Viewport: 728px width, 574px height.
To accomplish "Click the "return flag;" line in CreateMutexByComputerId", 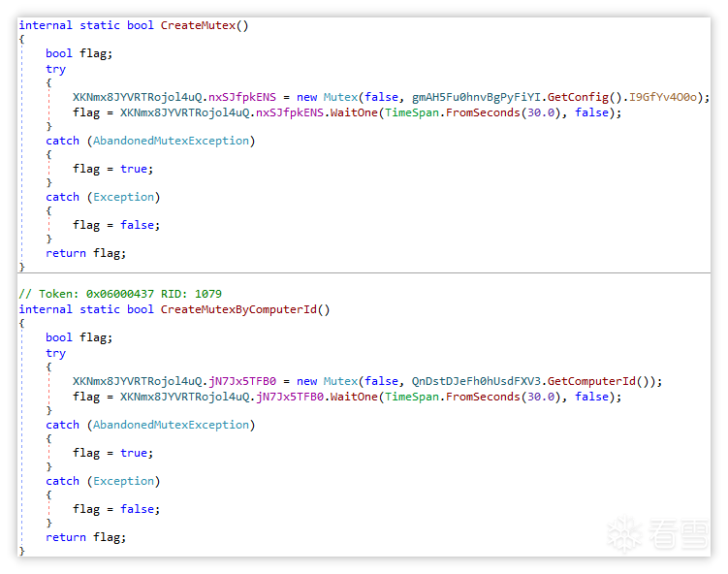I will tap(85, 537).
